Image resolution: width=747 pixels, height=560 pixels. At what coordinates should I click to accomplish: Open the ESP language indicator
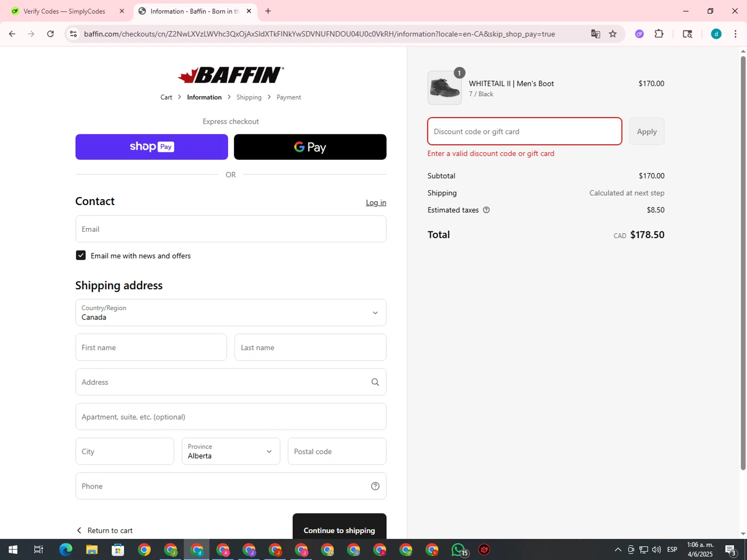[x=672, y=550]
